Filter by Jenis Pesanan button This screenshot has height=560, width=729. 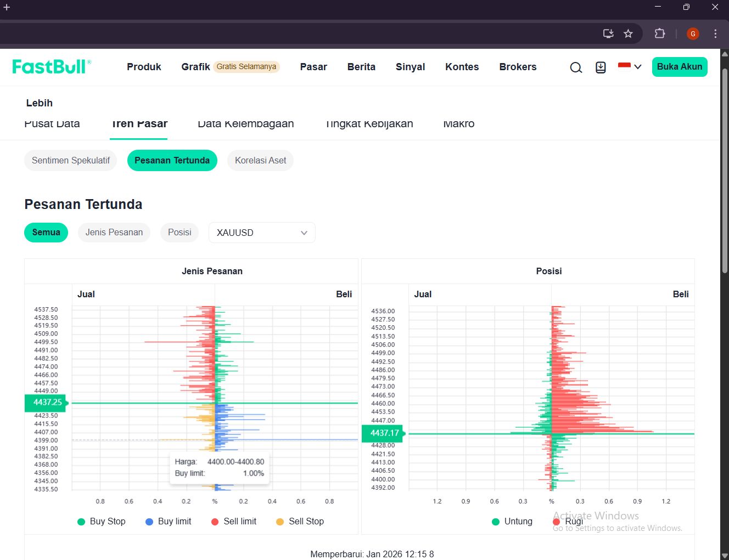[x=114, y=233]
